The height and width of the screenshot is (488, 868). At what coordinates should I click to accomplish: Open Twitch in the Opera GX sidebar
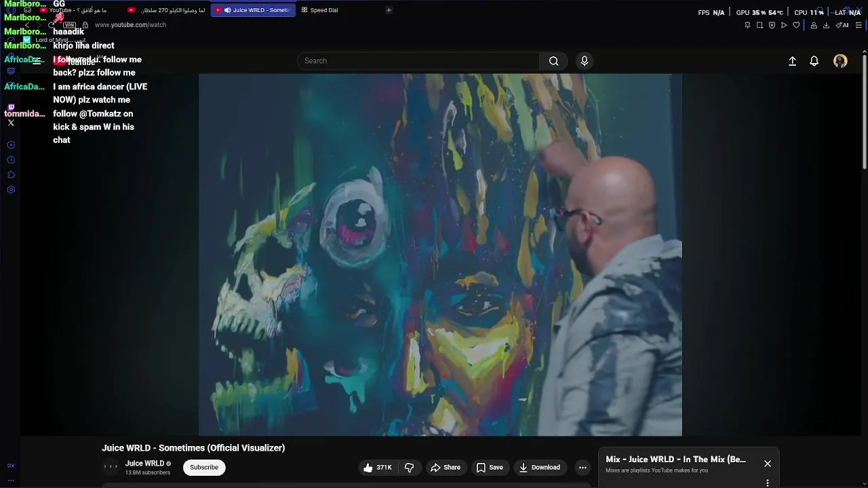tap(11, 108)
